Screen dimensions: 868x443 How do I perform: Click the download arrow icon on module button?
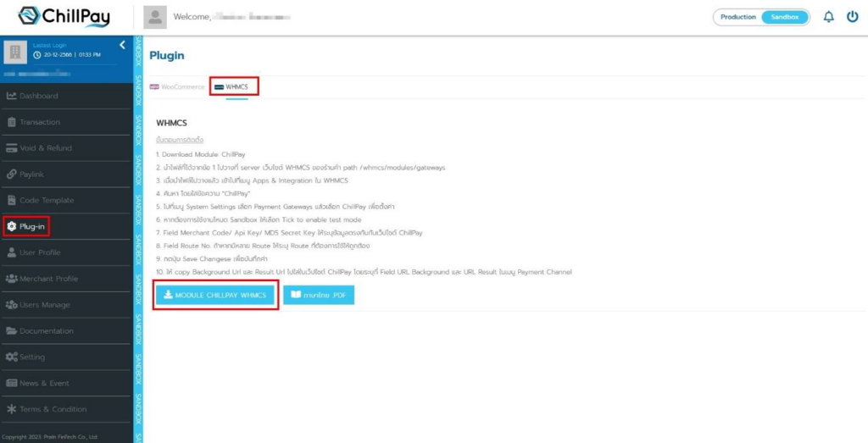click(169, 295)
